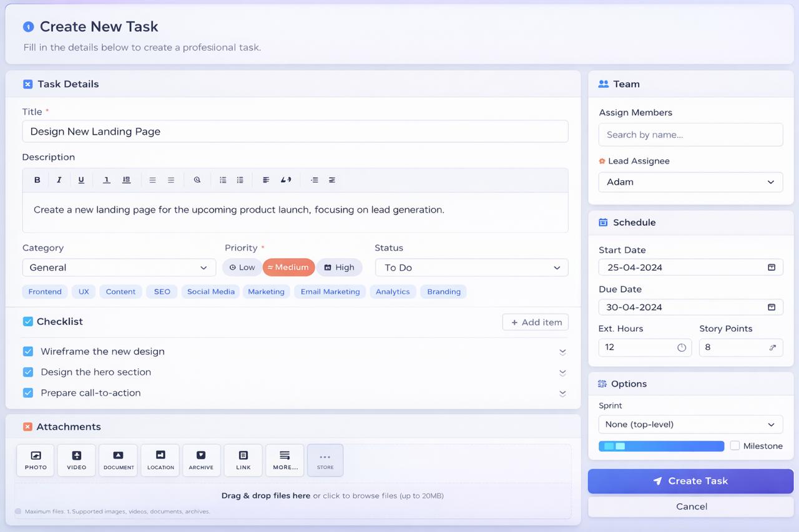Select the Marketing tag

[x=266, y=291]
